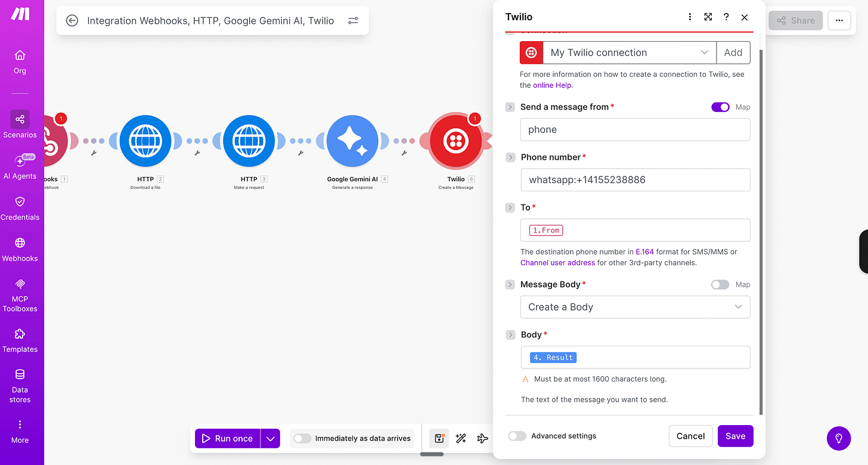Click the Send a message from input with phone
The height and width of the screenshot is (465, 868).
point(635,129)
